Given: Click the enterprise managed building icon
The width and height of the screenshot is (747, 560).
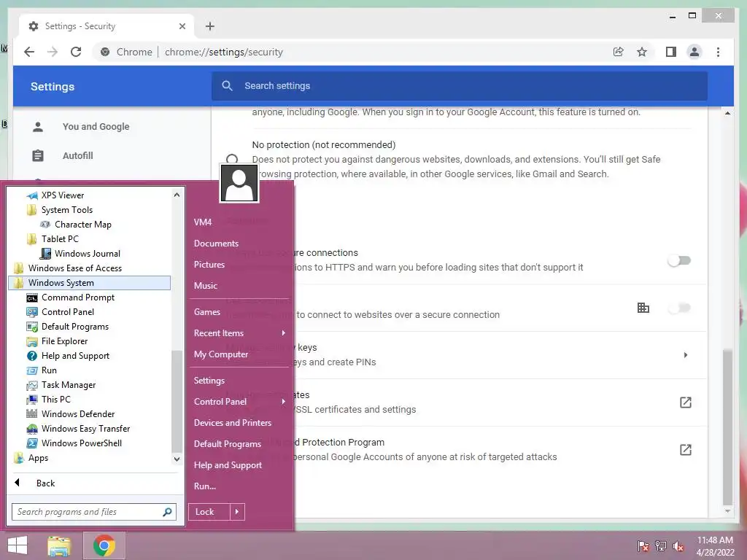Looking at the screenshot, I should pyautogui.click(x=643, y=308).
